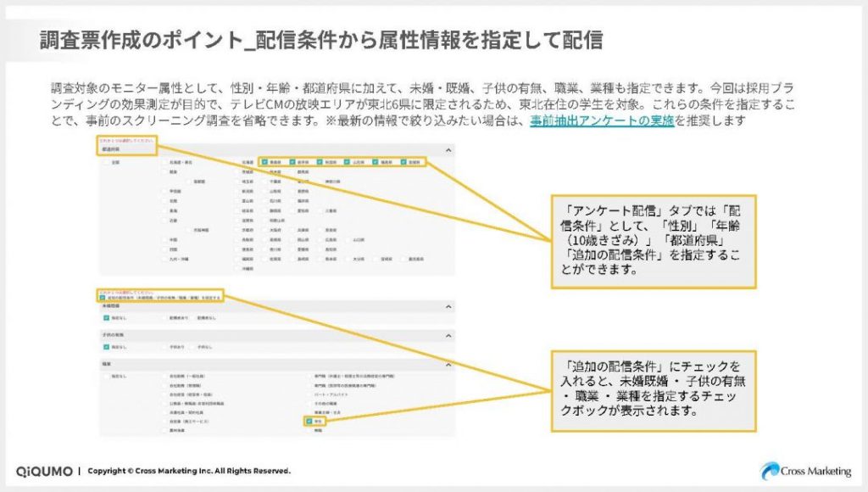Tick 指定なし under 職業
Image resolution: width=868 pixels, height=492 pixels.
pyautogui.click(x=106, y=376)
